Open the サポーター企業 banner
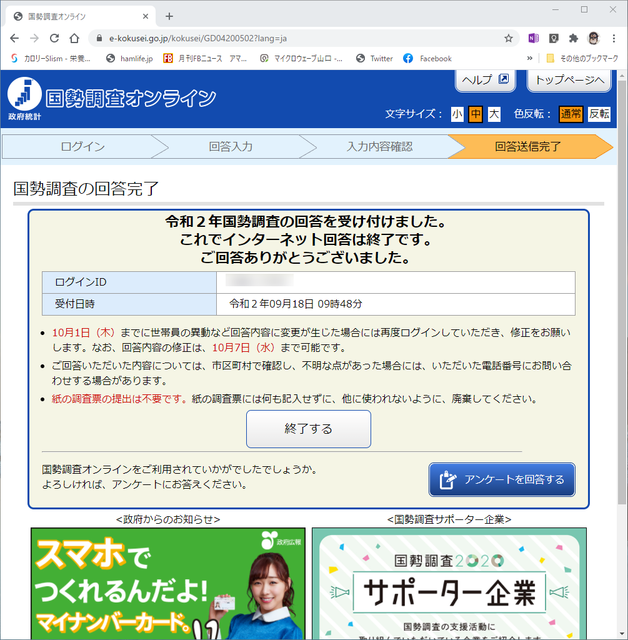628x640 pixels. coord(449,584)
